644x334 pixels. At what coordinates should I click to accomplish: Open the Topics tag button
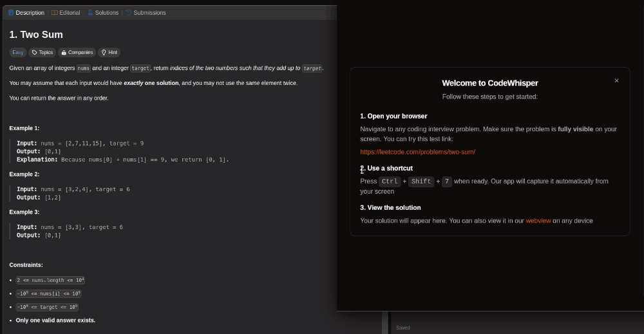pyautogui.click(x=43, y=53)
